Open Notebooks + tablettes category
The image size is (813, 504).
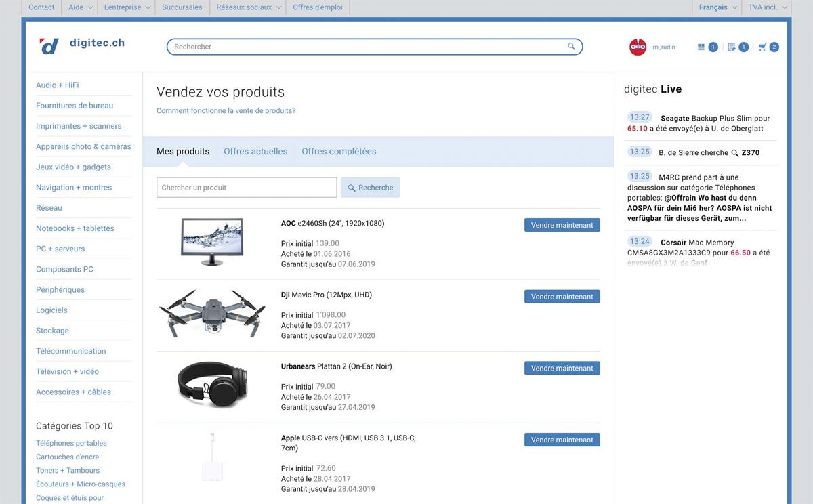pos(75,228)
